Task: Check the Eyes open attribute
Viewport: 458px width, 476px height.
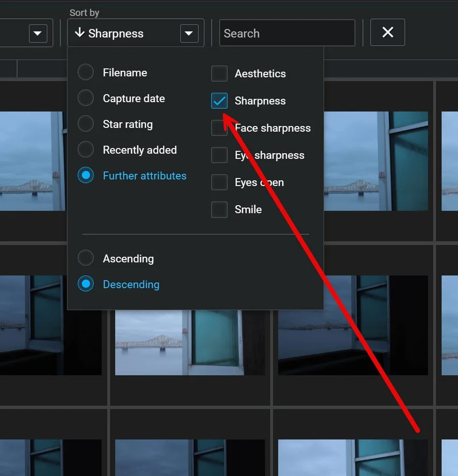Action: tap(219, 182)
